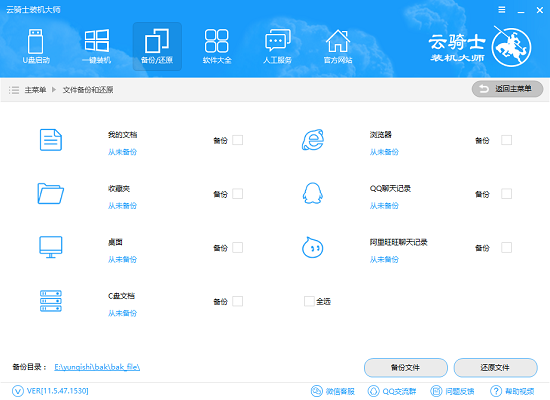The width and height of the screenshot is (550, 400).
Task: Click the 我的文档 document icon
Action: tap(51, 140)
